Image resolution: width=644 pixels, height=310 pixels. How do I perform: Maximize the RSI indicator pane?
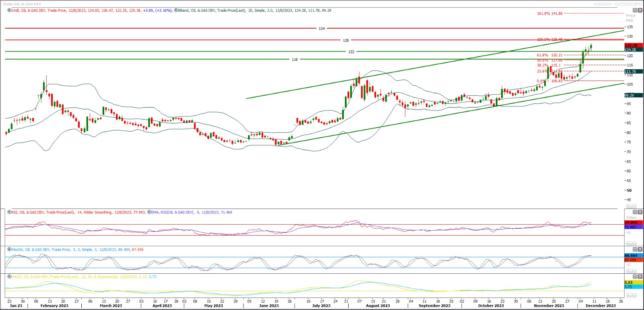tap(635, 212)
